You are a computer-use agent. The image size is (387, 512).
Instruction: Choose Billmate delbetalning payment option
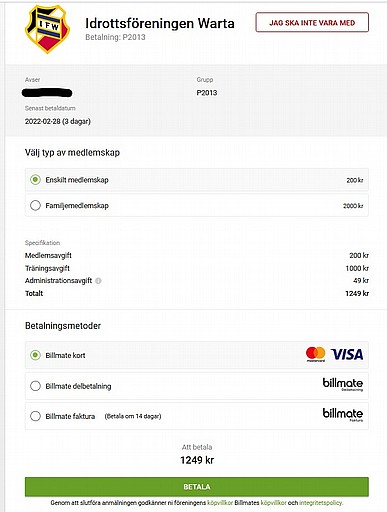[35, 386]
